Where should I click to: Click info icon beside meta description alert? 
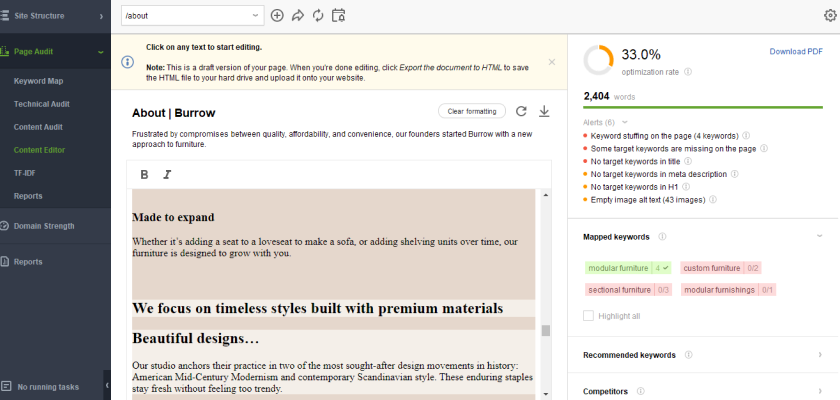click(x=735, y=174)
